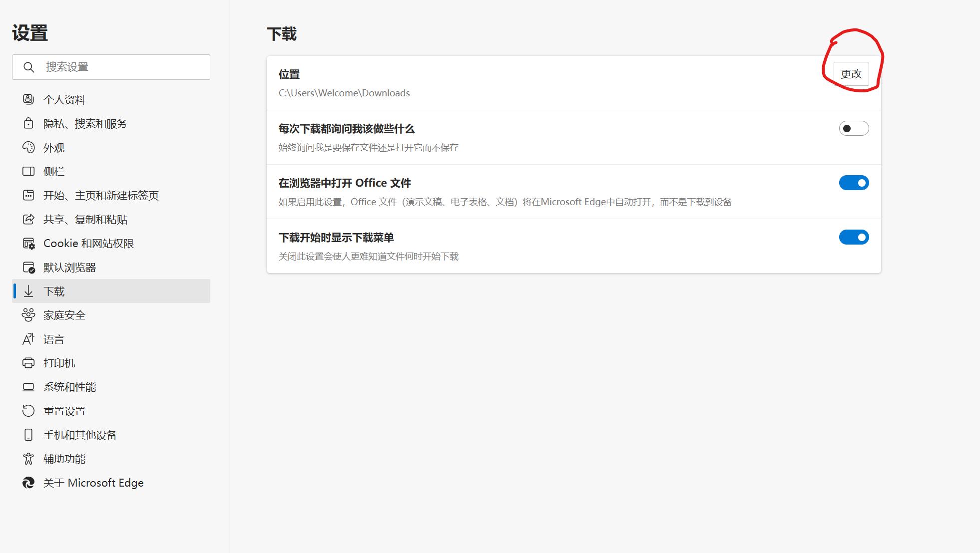The image size is (980, 553).
Task: Select the 下载 sidebar entry
Action: pyautogui.click(x=111, y=291)
